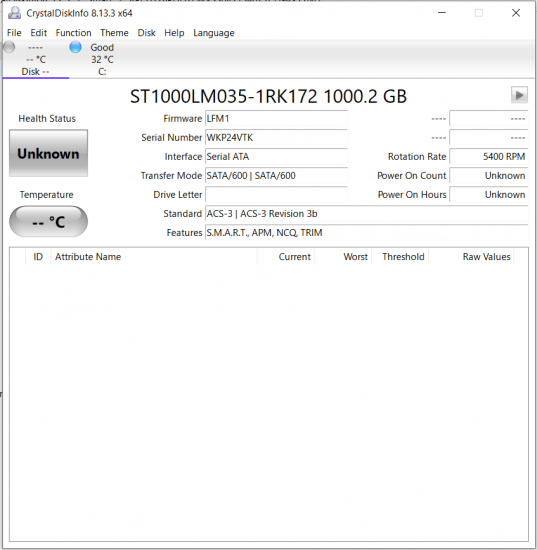Viewport: 537px width, 550px height.
Task: Click the empty Drive Letter field
Action: tap(276, 194)
